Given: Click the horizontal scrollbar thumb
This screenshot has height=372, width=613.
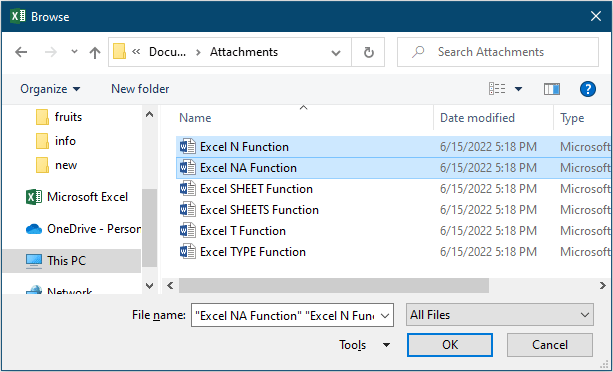Looking at the screenshot, I should coord(333,286).
